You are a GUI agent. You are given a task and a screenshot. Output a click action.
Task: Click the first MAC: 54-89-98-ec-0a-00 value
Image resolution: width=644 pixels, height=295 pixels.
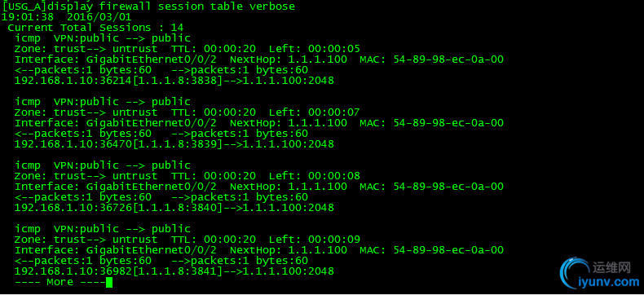432,59
